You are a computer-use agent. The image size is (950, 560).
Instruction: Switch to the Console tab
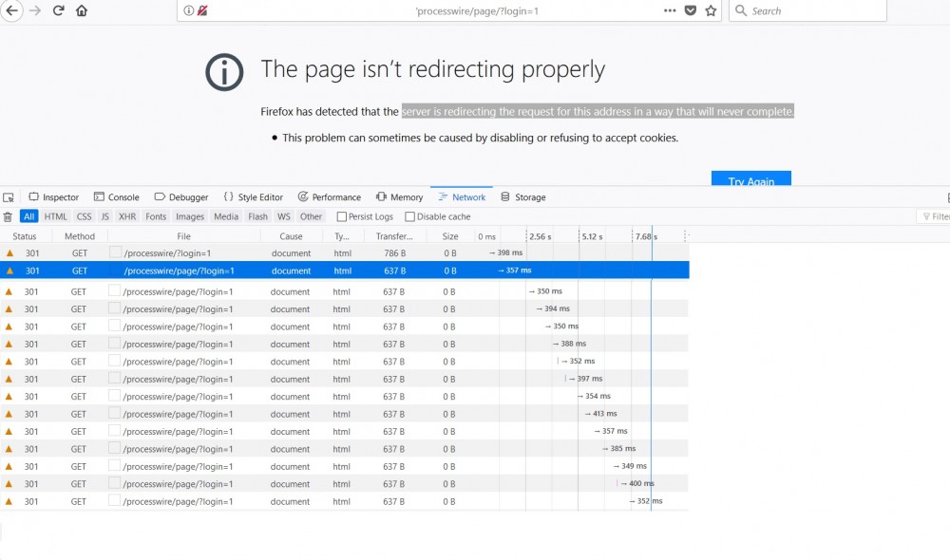(117, 197)
